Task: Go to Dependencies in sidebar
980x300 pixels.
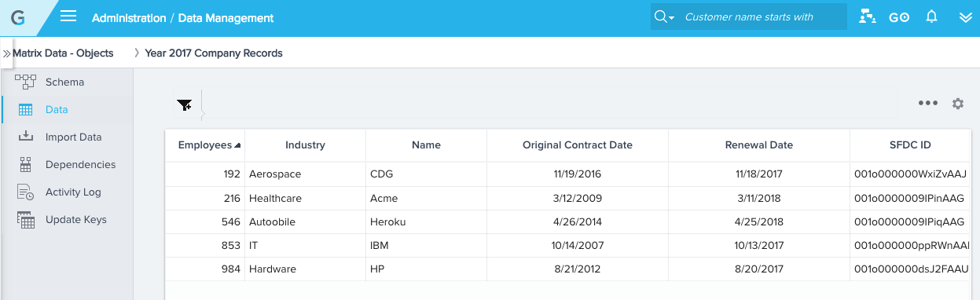Action: (80, 164)
